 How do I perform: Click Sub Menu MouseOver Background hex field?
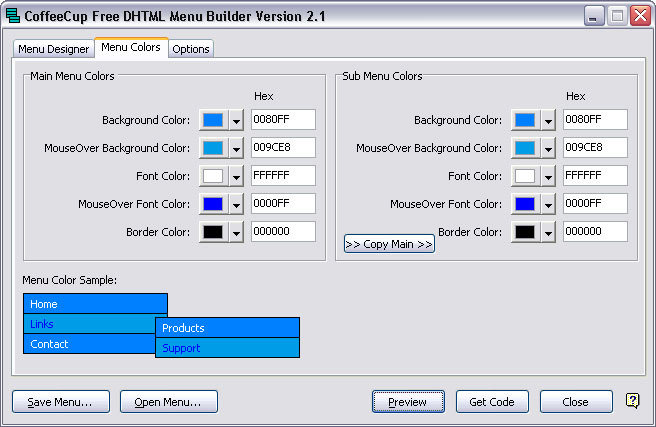595,148
